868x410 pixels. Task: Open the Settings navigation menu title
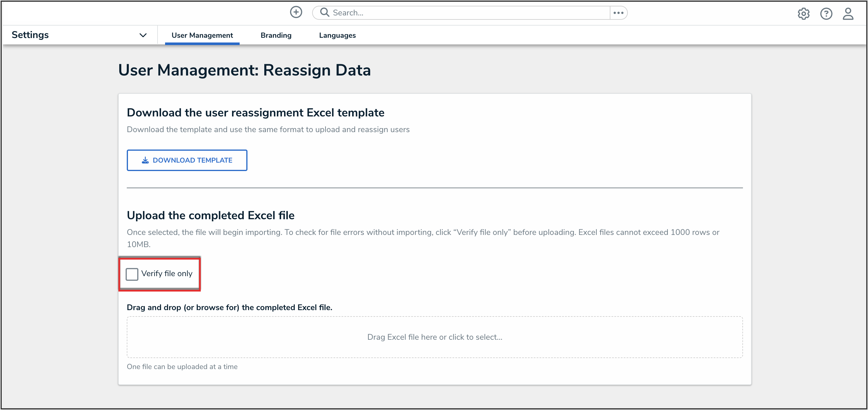point(30,35)
